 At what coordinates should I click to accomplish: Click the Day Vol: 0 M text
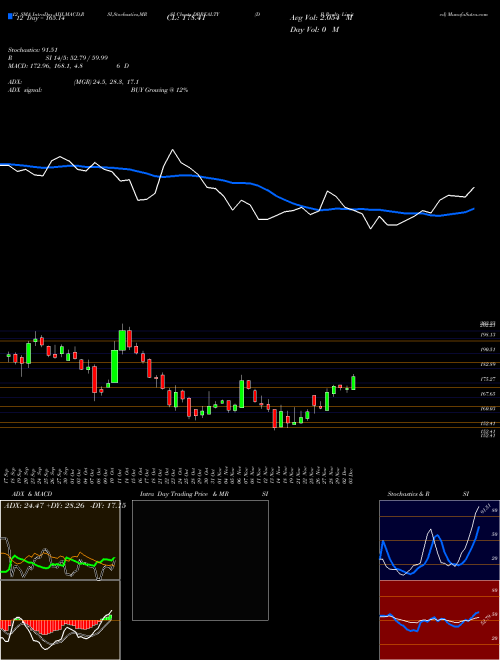point(314,30)
